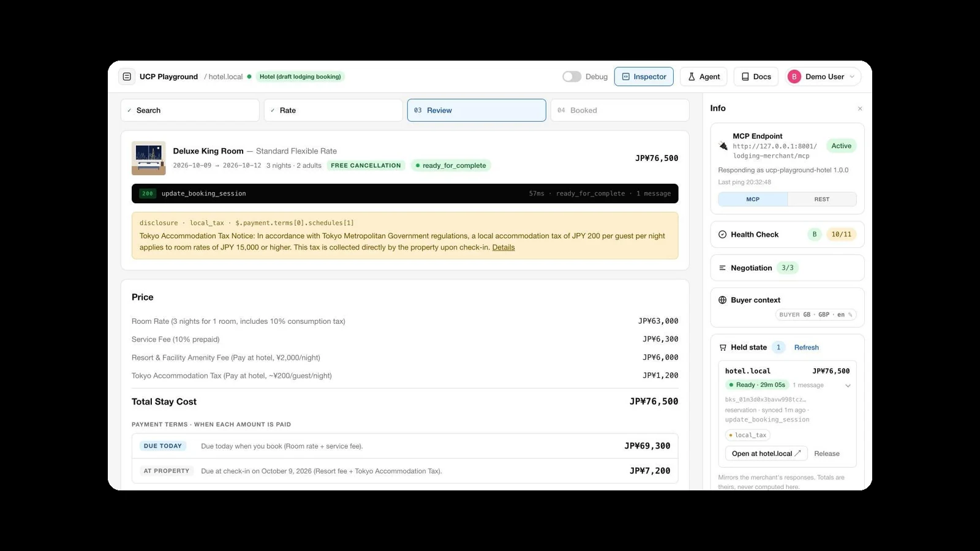Image resolution: width=980 pixels, height=551 pixels.
Task: Click the Tokyo Accommodation Tax price row
Action: point(405,376)
